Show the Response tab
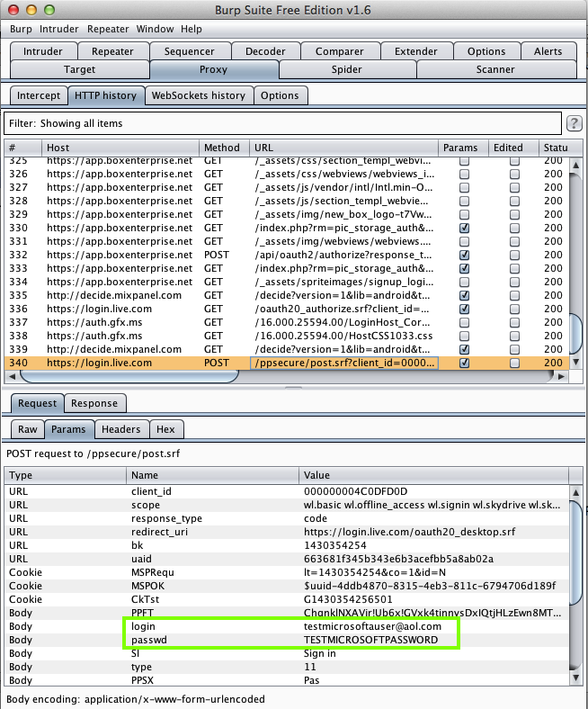 coord(94,403)
